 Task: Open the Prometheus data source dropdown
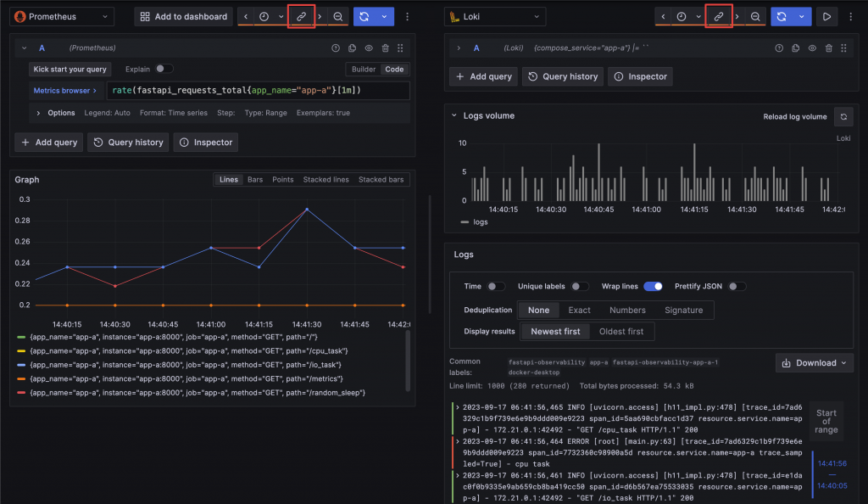[x=62, y=17]
